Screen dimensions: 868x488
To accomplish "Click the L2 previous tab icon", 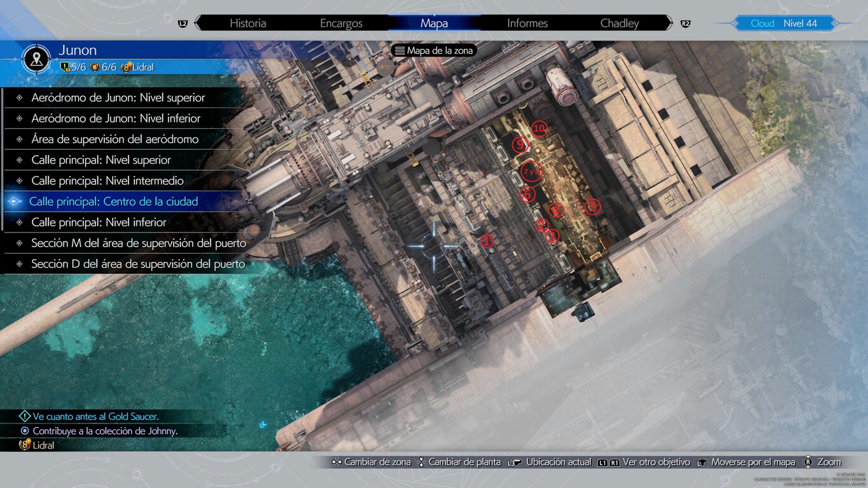I will click(x=183, y=24).
